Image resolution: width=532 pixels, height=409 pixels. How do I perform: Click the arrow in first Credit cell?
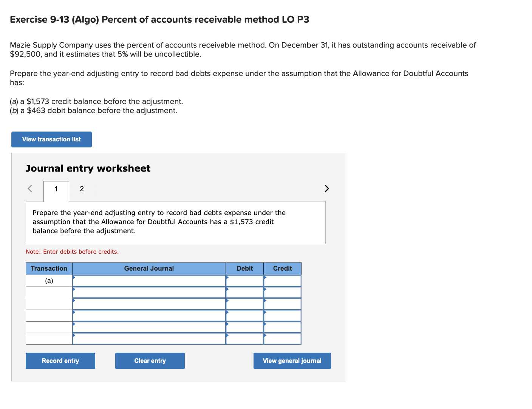tap(265, 279)
